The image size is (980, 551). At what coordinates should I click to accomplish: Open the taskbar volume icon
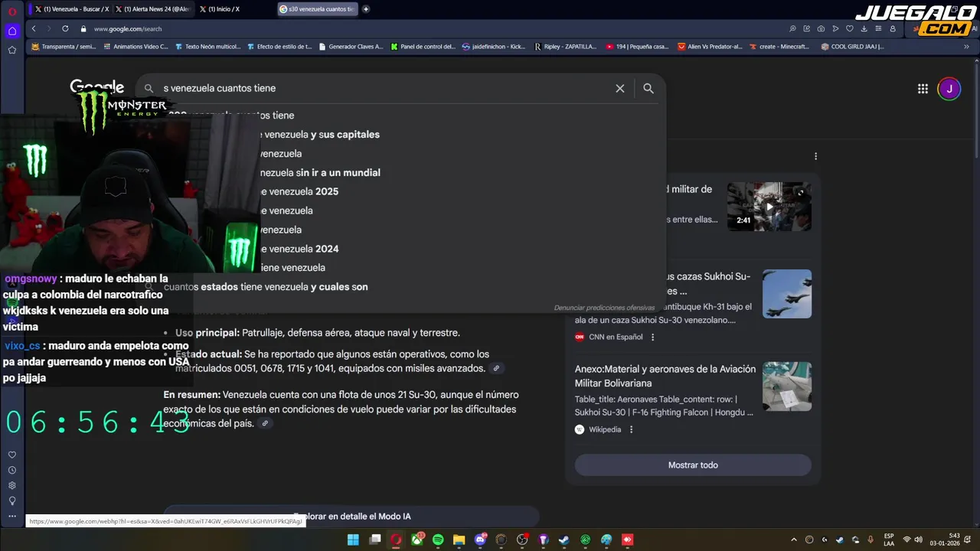919,540
